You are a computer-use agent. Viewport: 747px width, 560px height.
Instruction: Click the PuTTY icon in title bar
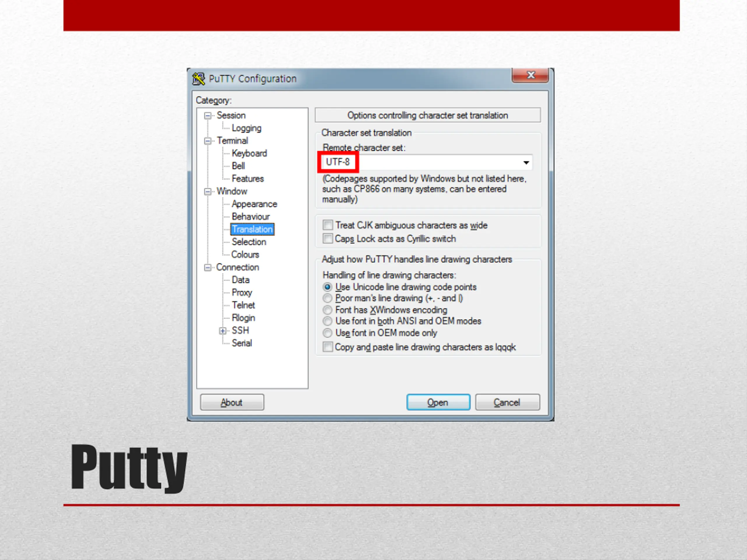click(199, 79)
